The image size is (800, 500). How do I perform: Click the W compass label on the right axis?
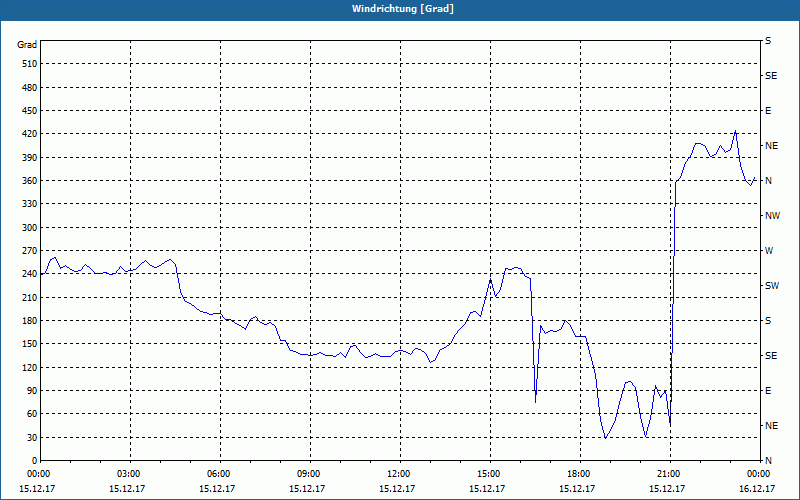point(769,251)
